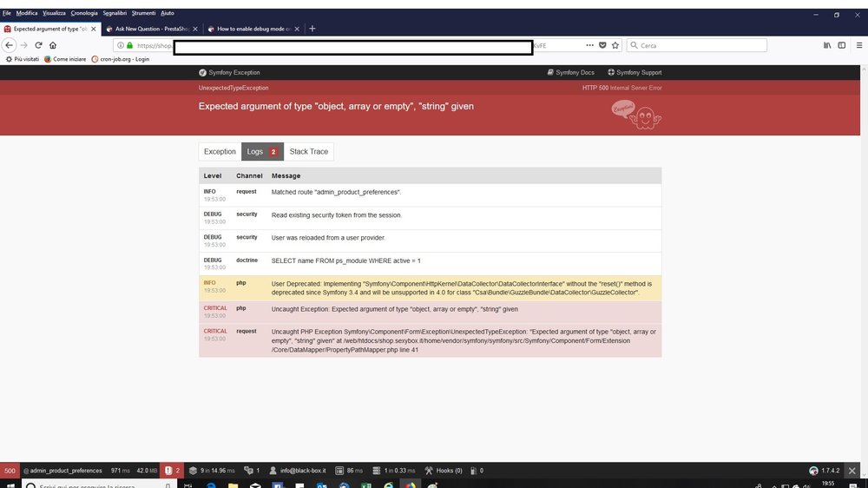868x488 pixels.
Task: Open a new browser tab
Action: tap(312, 29)
